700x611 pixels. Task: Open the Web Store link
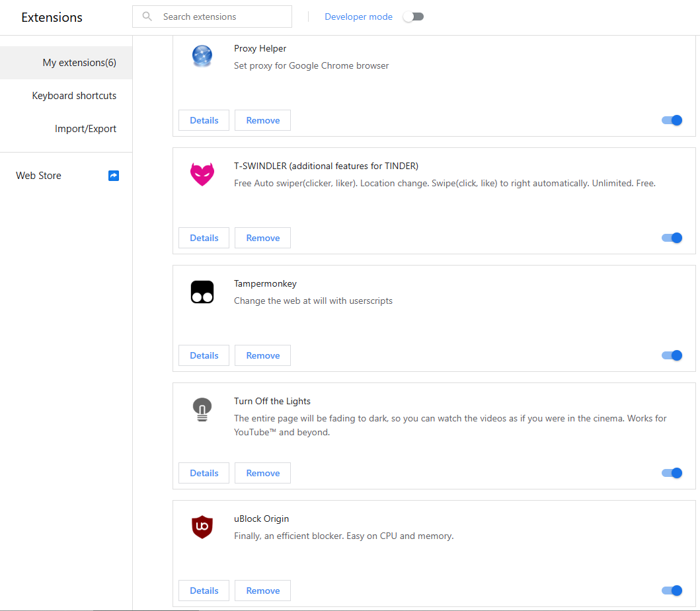point(39,176)
